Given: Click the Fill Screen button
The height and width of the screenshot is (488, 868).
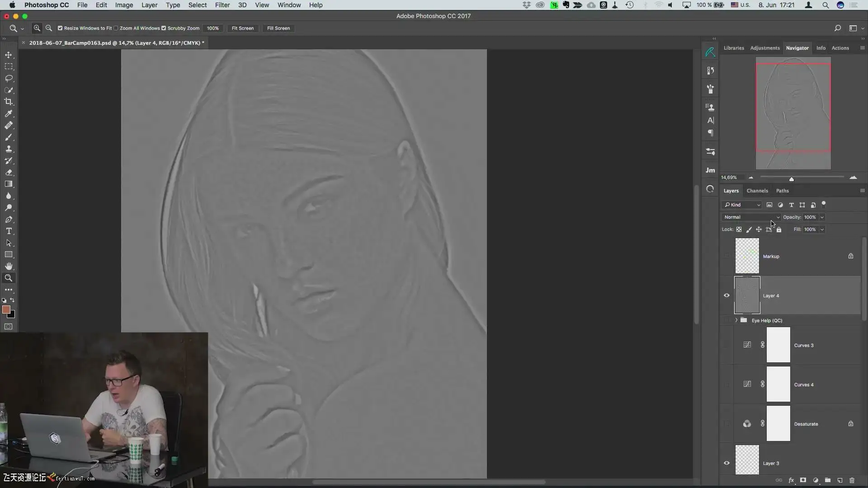Looking at the screenshot, I should pyautogui.click(x=278, y=28).
